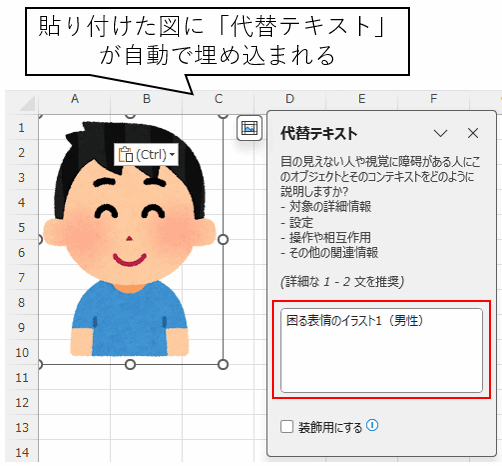Viewport: 502px width, 466px height.
Task: Select row 13 header
Action: [21, 428]
